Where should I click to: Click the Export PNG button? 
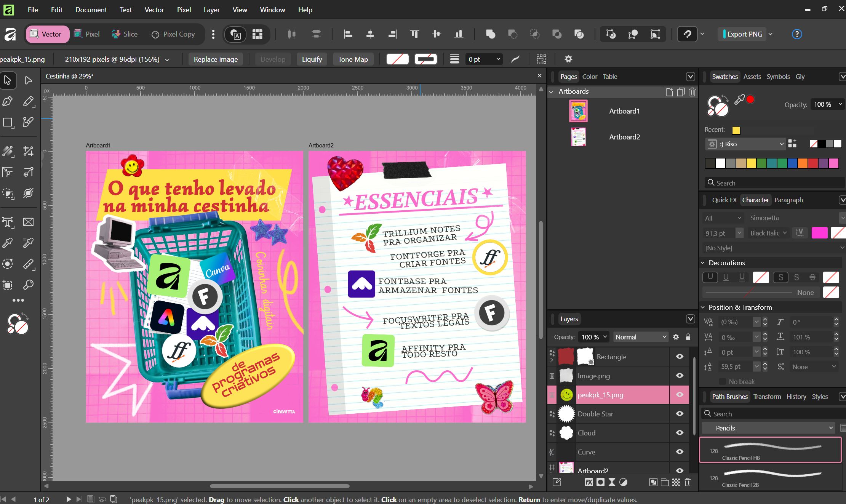[x=744, y=34]
